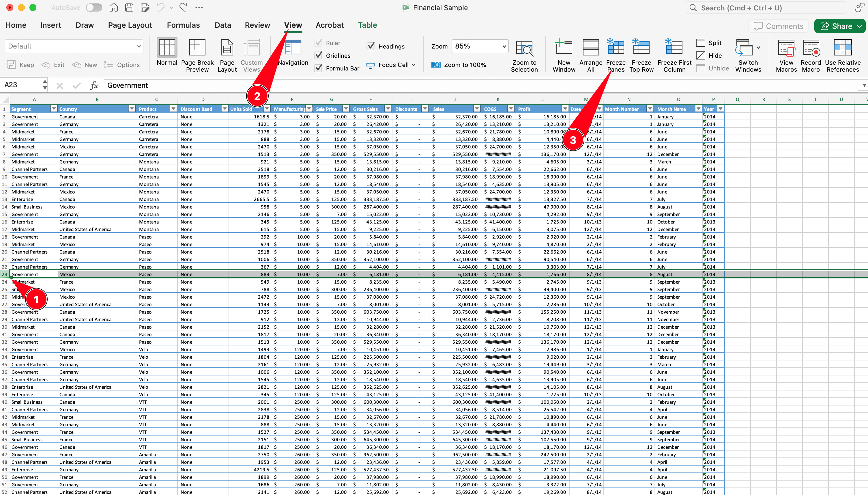Image resolution: width=868 pixels, height=495 pixels.
Task: Open the Review ribbon tab
Action: (x=257, y=25)
